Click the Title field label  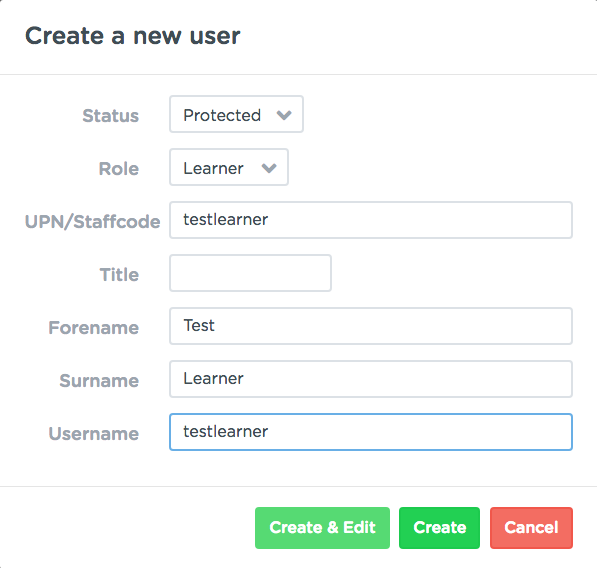pos(119,274)
